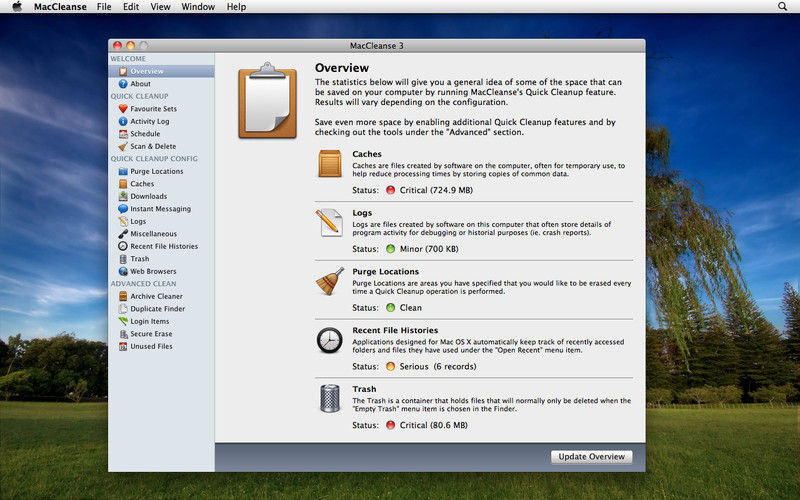Minimize the MacCleanse 3 window
800x500 pixels.
[x=130, y=45]
